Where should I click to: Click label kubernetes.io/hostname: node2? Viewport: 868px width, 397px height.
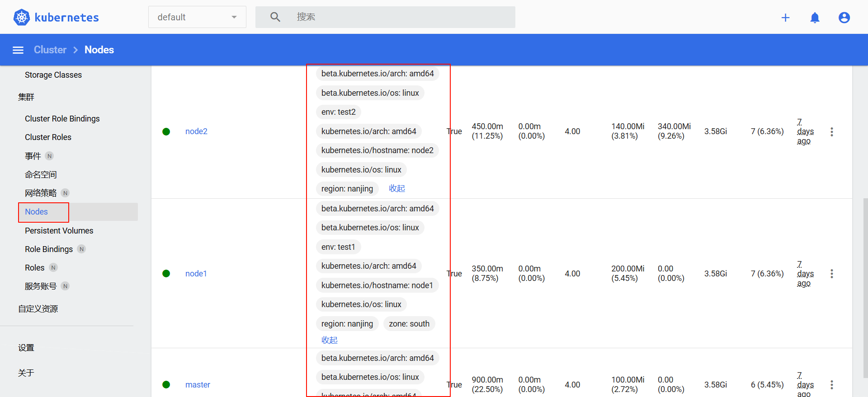click(x=377, y=150)
